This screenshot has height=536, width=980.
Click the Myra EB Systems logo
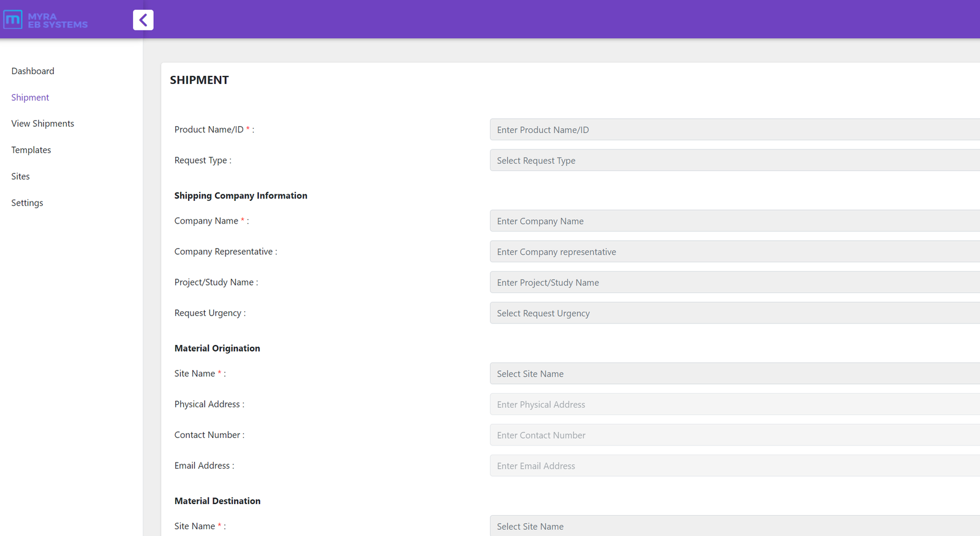(x=46, y=20)
